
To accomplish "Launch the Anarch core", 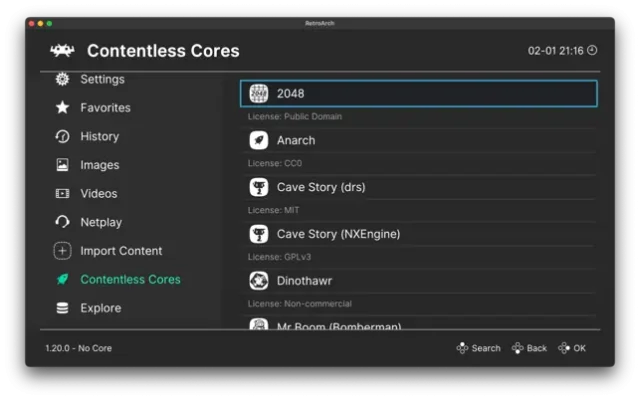I will click(x=296, y=141).
